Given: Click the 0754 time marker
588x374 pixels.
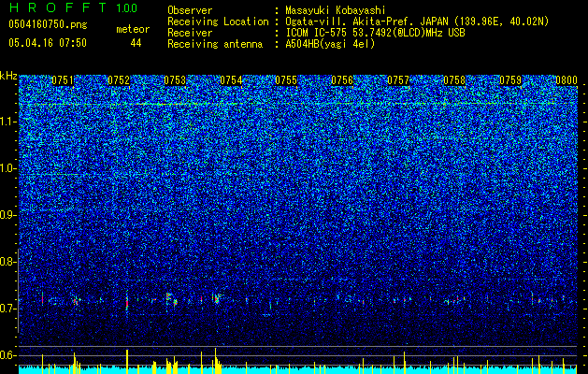Looking at the screenshot, I should [231, 80].
